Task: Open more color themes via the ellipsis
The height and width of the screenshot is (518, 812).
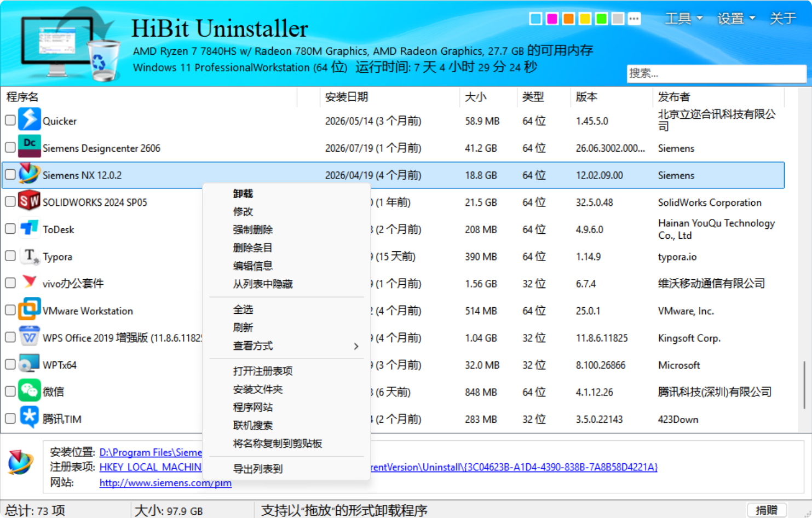Action: coord(634,19)
